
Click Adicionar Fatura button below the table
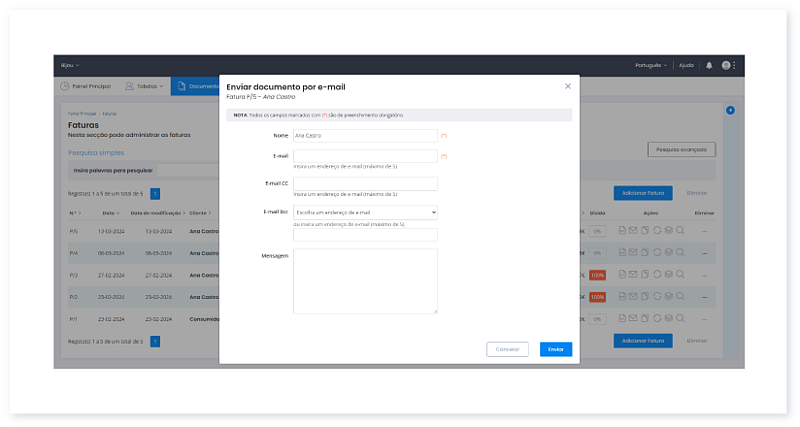point(643,341)
